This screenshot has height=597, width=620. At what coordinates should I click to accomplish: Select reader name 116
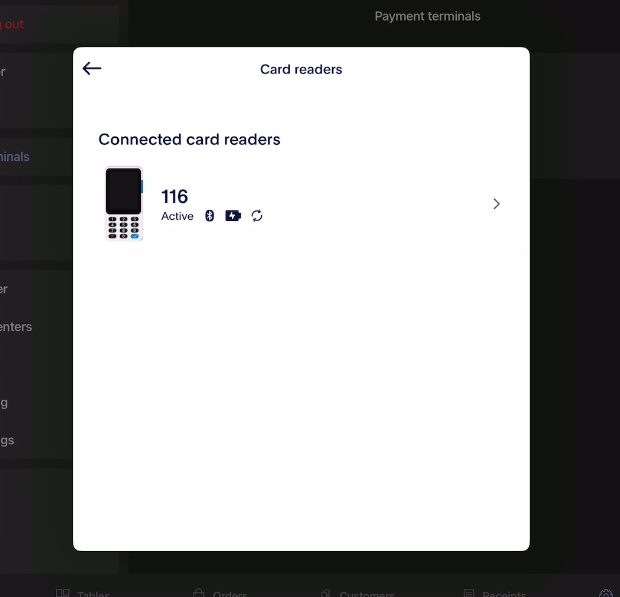pos(174,196)
